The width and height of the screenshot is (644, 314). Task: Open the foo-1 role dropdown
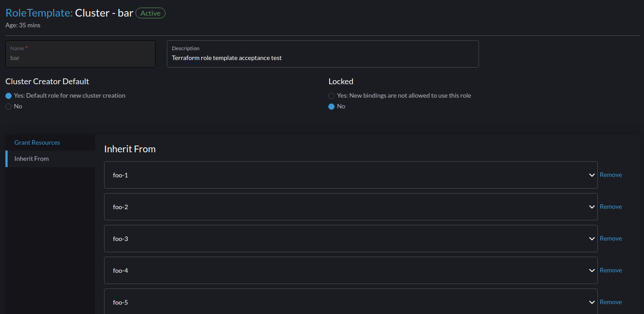tap(592, 175)
